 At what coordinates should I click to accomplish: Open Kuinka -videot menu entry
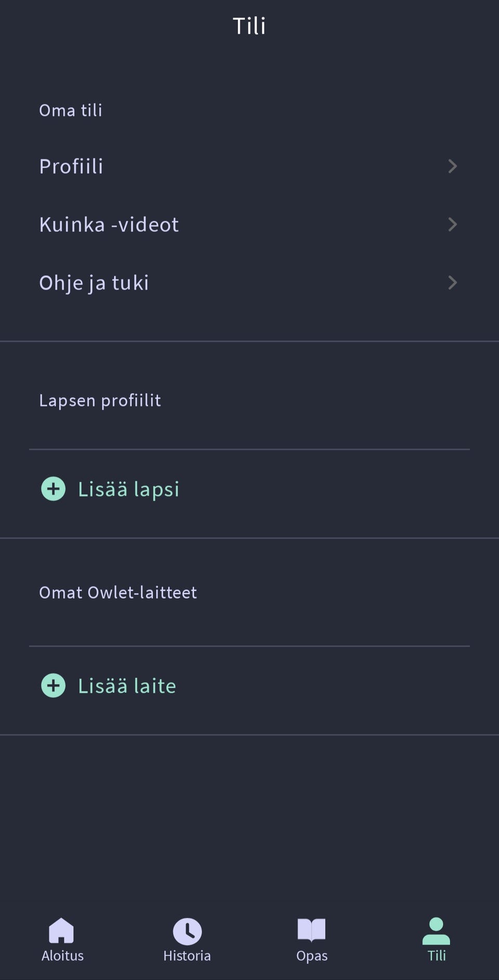click(109, 224)
